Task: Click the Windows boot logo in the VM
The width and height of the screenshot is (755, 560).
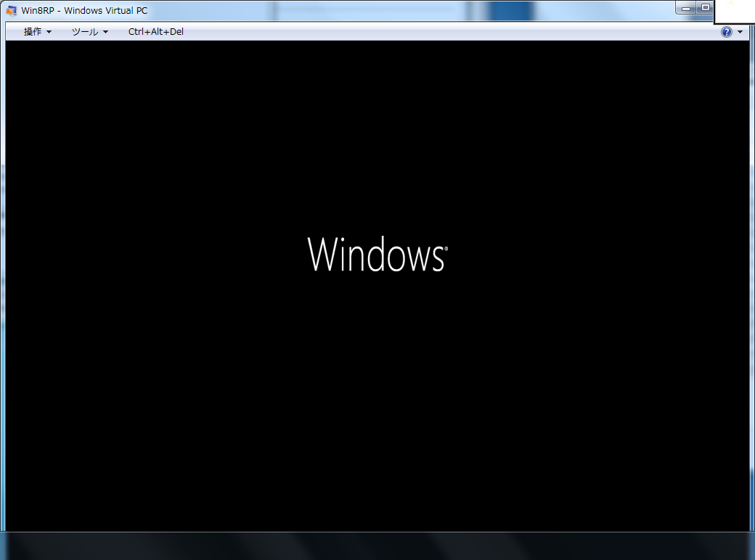Action: (378, 254)
